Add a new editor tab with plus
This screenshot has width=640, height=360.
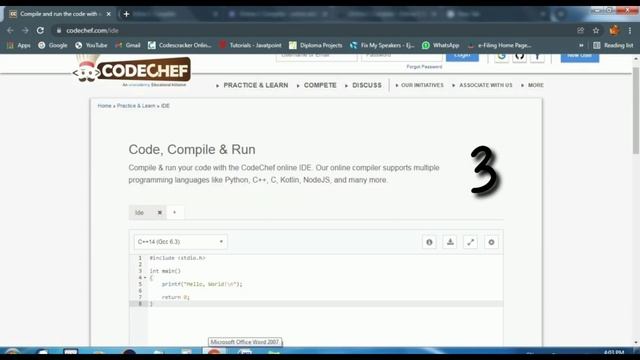pos(175,212)
